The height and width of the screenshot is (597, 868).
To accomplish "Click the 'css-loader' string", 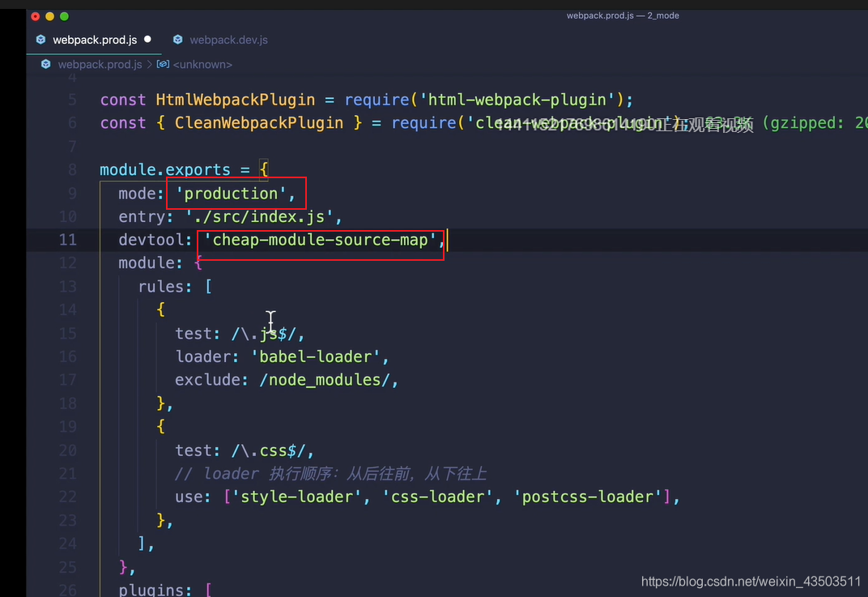I will point(437,497).
